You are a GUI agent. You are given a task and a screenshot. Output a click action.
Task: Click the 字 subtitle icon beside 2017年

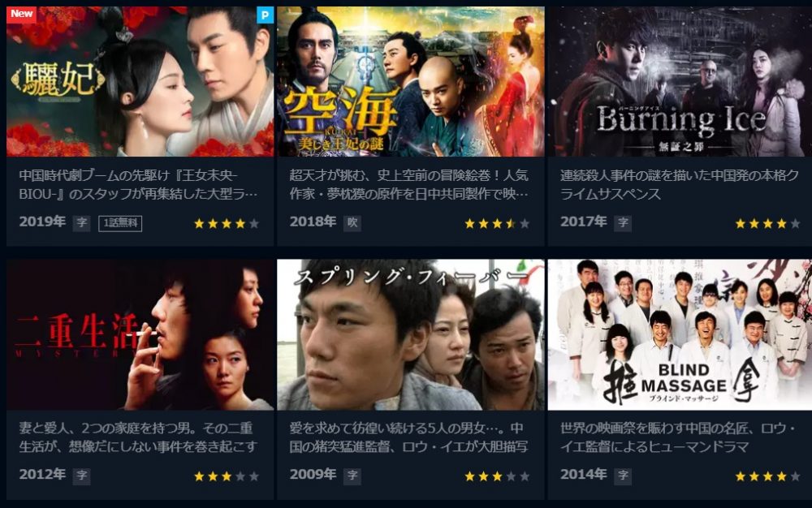pyautogui.click(x=623, y=223)
